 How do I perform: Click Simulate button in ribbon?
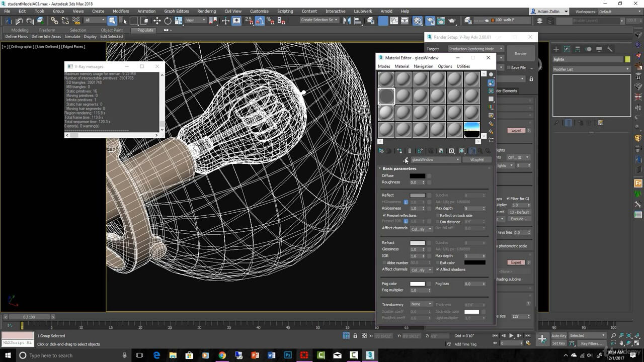pyautogui.click(x=72, y=37)
